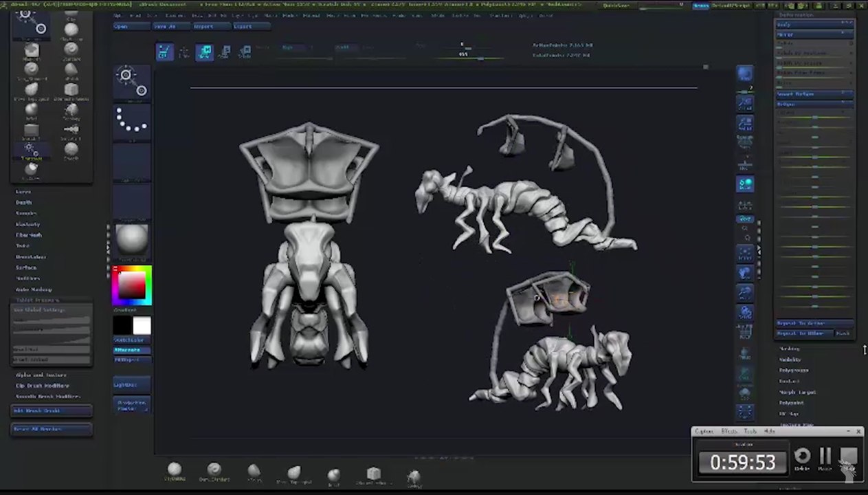Screen dimensions: 868x495
Task: Open the Material menu in menu bar
Action: point(311,15)
